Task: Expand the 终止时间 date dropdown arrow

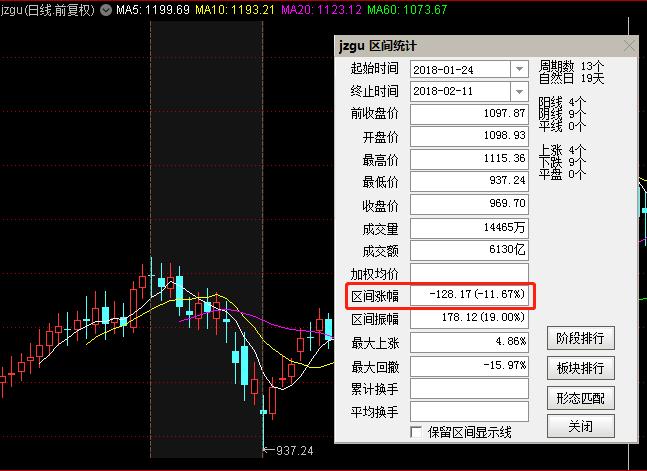Action: point(519,91)
